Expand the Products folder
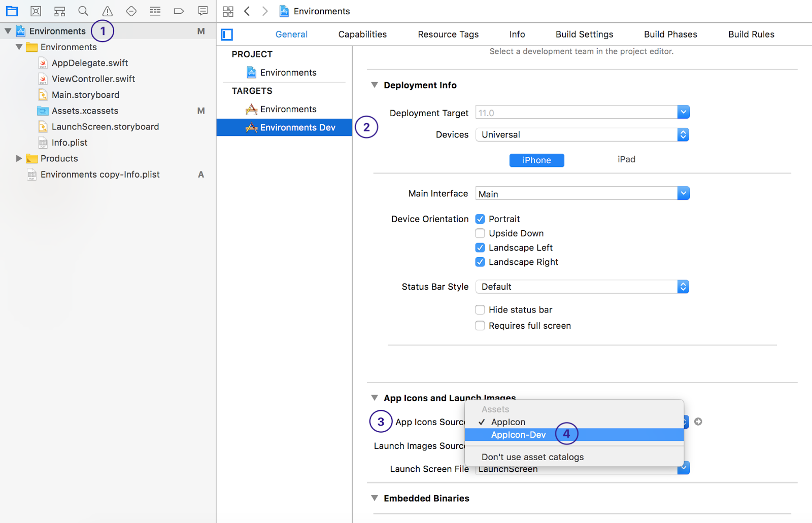812x523 pixels. pyautogui.click(x=19, y=158)
